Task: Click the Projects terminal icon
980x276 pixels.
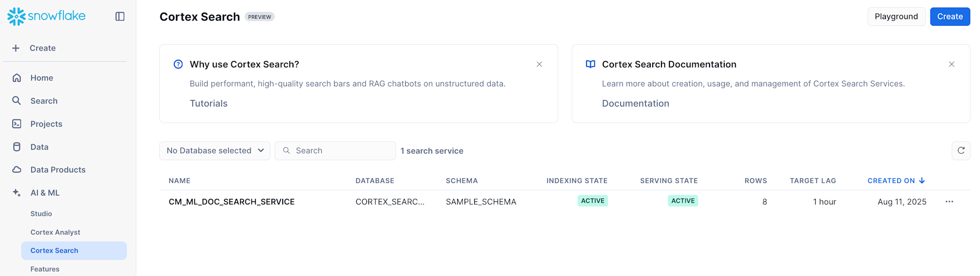Action: pyautogui.click(x=17, y=124)
